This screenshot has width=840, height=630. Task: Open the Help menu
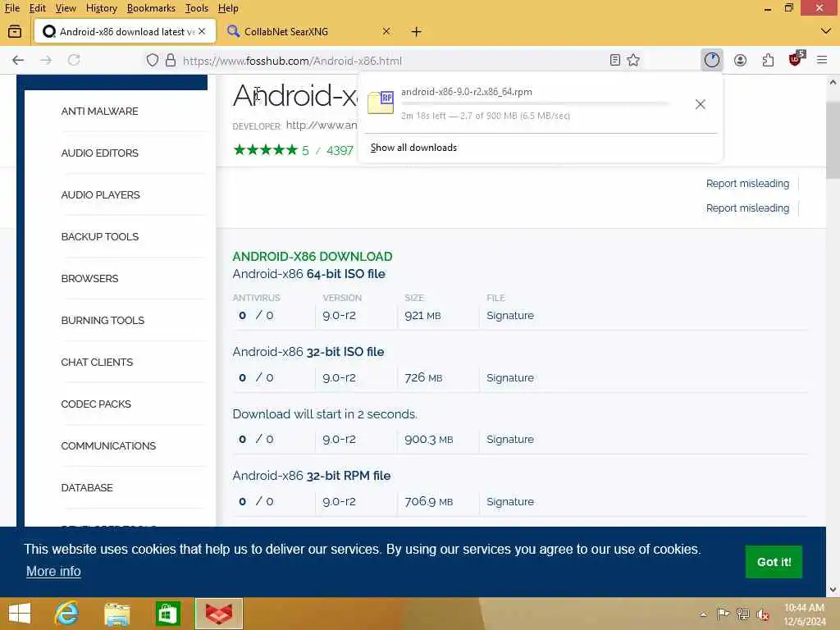(228, 8)
